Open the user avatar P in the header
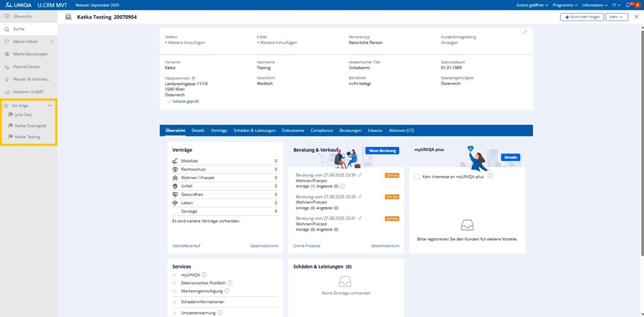This screenshot has height=317, width=644. (637, 5)
